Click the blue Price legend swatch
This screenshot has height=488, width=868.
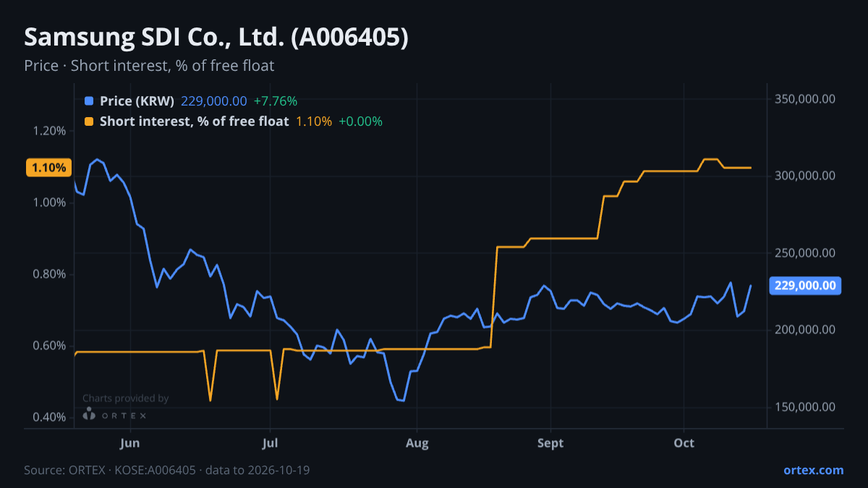89,101
